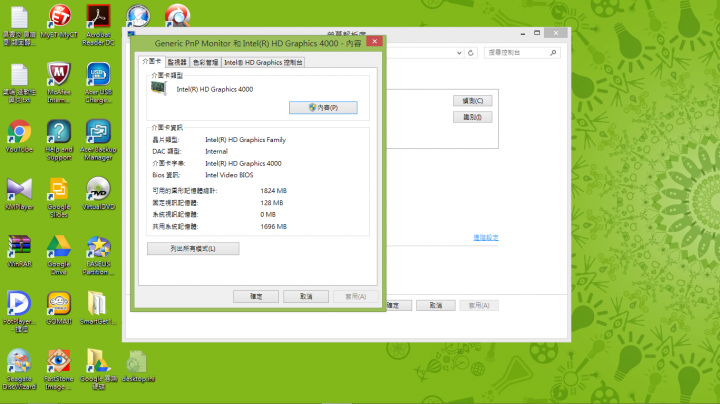720x404 pixels.
Task: Open the 色彩管理 tab
Action: pyautogui.click(x=205, y=62)
